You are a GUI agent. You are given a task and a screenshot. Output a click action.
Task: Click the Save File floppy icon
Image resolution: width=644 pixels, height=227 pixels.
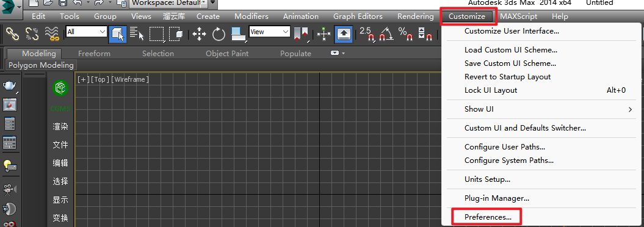click(63, 3)
